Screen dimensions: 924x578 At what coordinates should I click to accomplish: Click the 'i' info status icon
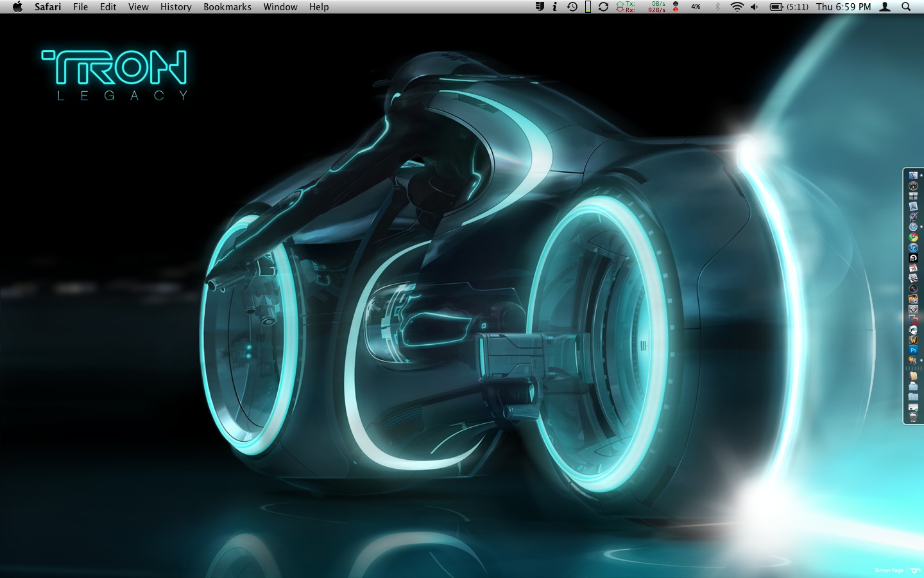554,7
